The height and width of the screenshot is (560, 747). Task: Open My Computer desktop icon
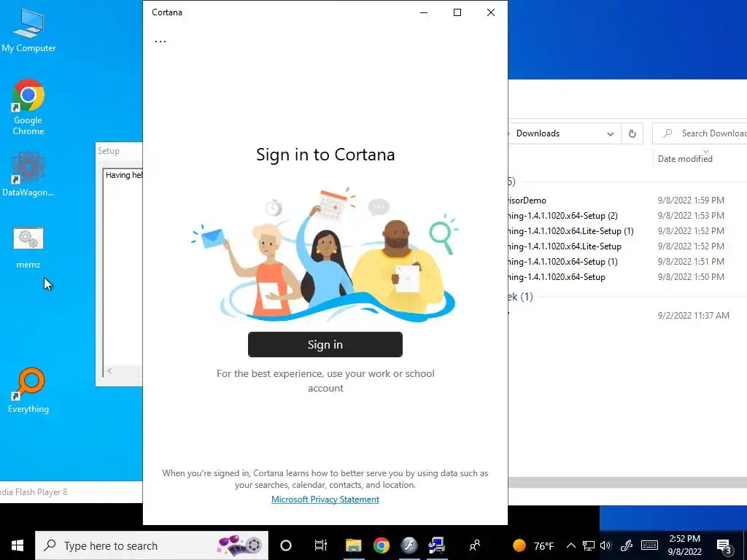(28, 31)
